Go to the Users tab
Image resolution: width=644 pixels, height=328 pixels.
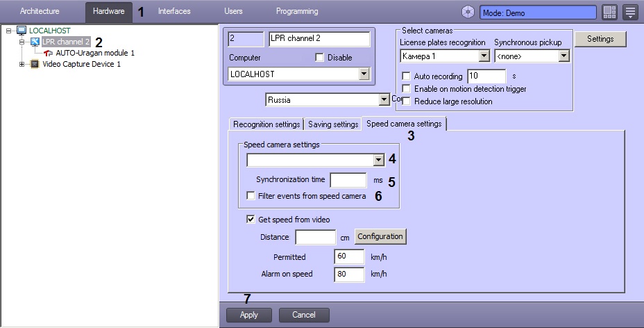[233, 12]
